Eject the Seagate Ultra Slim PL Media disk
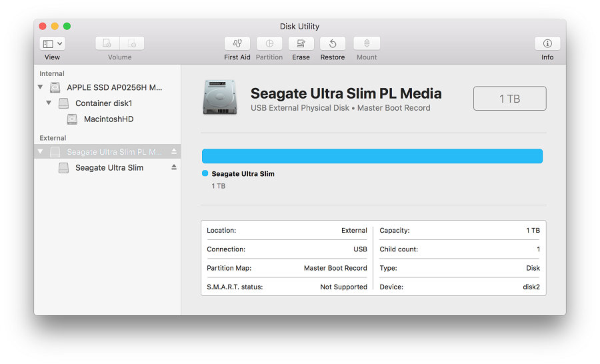The width and height of the screenshot is (600, 364). pos(174,151)
